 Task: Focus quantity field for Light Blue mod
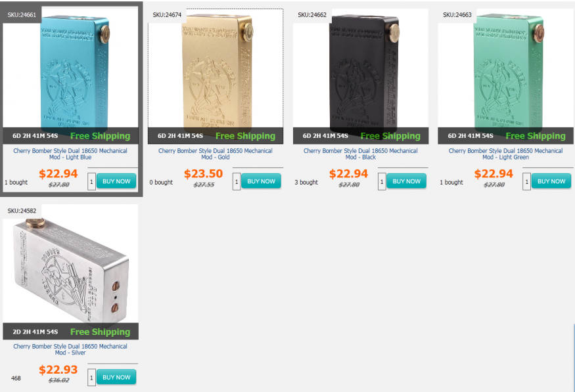pyautogui.click(x=92, y=182)
